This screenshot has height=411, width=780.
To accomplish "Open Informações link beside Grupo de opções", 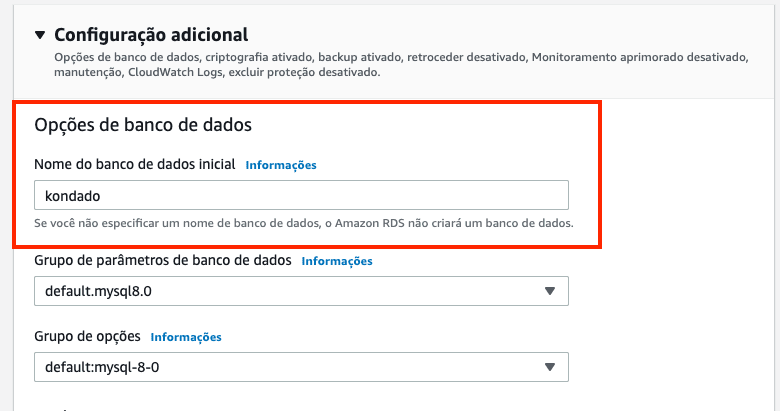I will coord(186,337).
